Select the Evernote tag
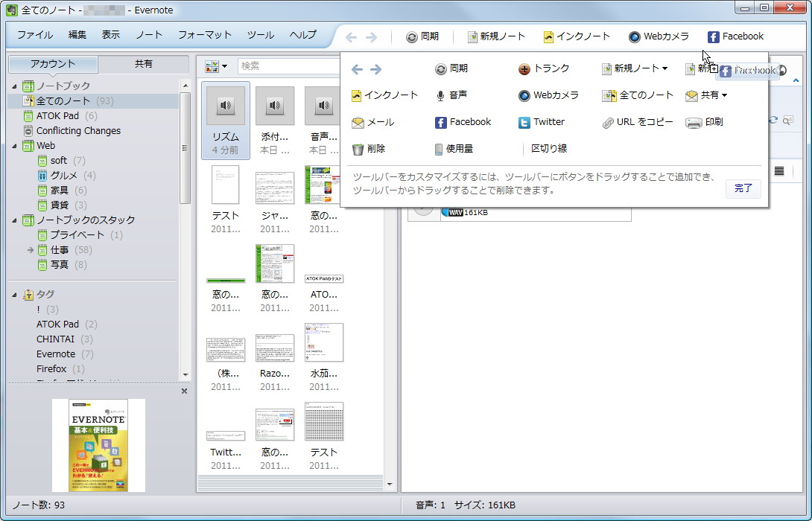 coord(56,354)
